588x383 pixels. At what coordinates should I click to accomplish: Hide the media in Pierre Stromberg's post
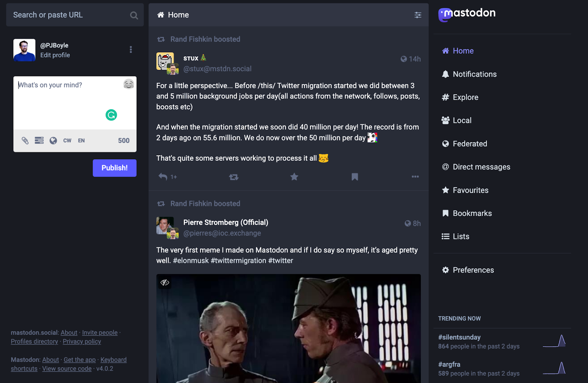pyautogui.click(x=165, y=283)
